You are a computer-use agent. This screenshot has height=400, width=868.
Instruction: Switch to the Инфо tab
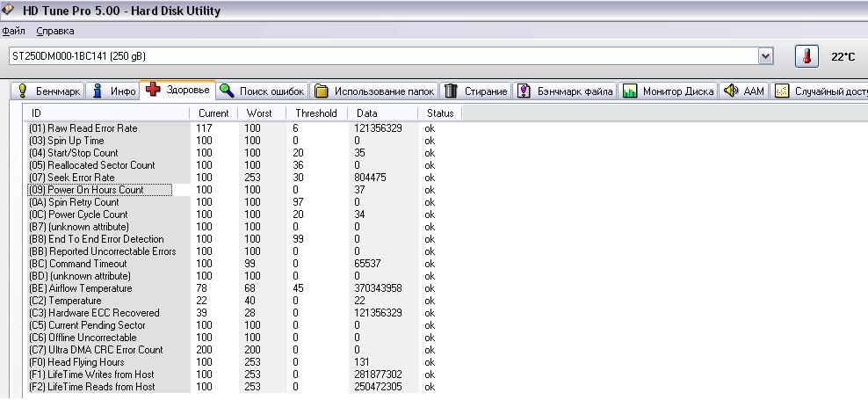[113, 91]
